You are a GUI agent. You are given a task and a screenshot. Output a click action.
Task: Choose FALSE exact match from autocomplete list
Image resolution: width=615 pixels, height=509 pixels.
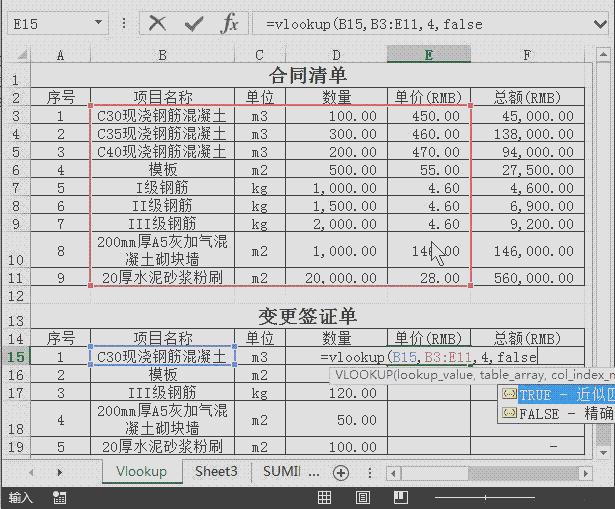click(x=557, y=413)
